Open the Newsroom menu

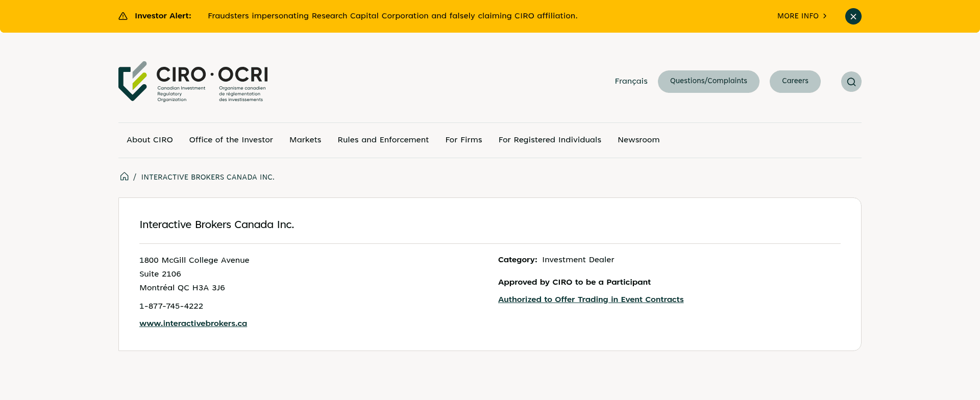[x=639, y=140]
